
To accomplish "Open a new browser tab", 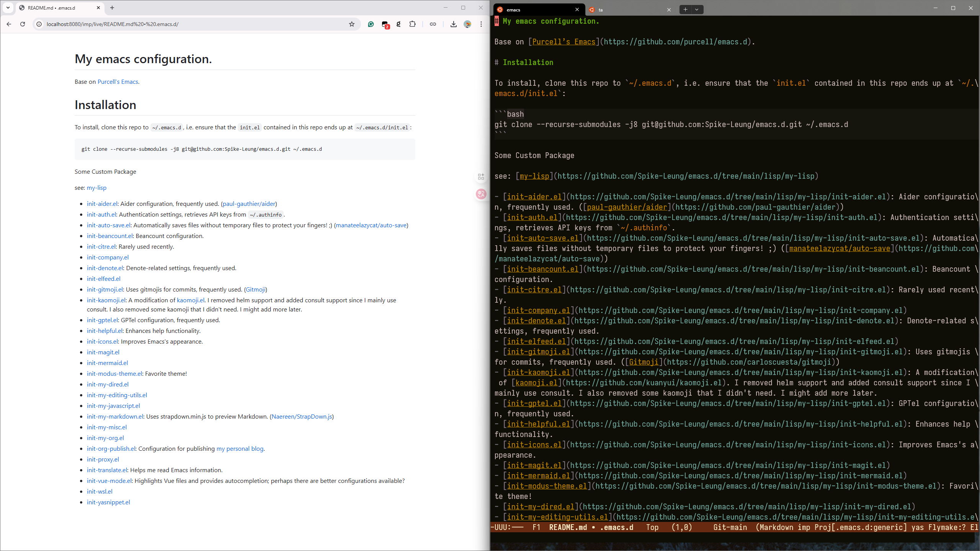I will [x=112, y=8].
